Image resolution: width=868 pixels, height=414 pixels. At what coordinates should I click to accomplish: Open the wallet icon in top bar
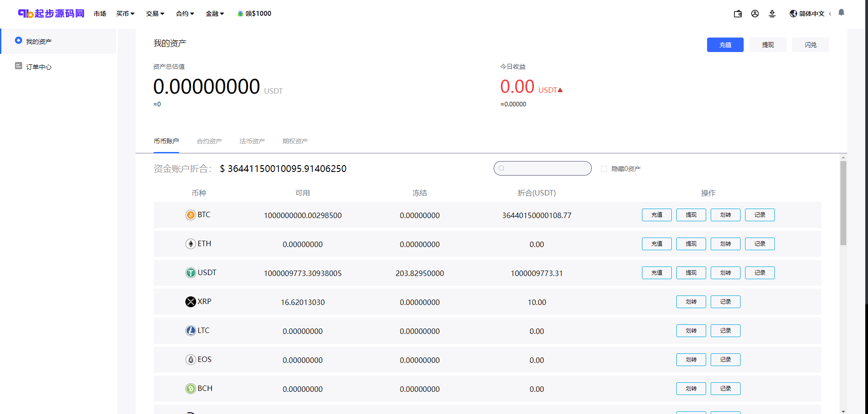pos(738,14)
